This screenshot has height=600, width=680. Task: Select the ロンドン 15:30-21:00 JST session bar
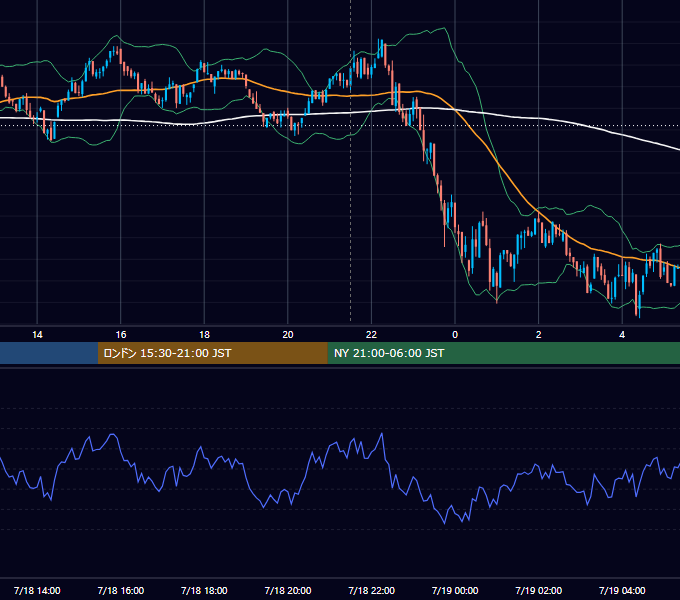pyautogui.click(x=212, y=353)
